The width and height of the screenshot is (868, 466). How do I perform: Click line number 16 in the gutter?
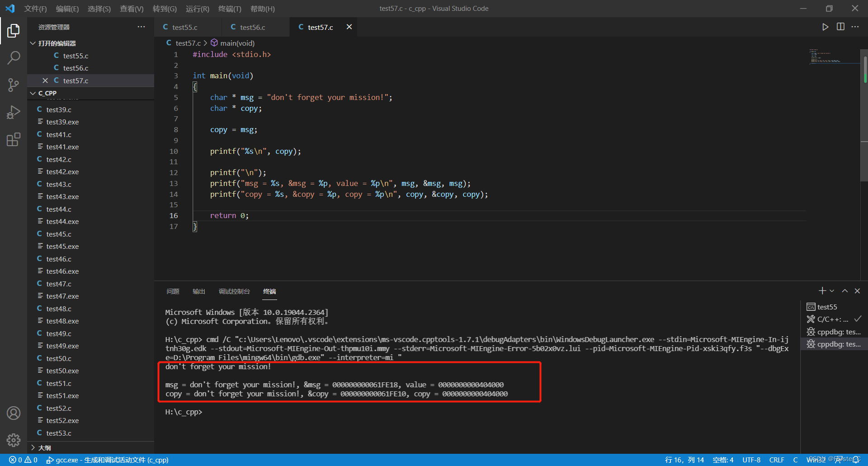(174, 216)
